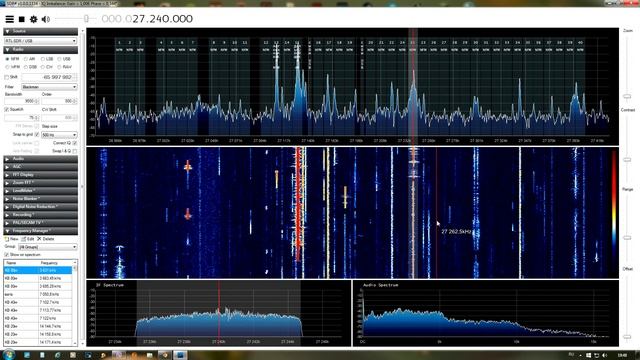Click the Squelch threshold value field
The height and width of the screenshot is (360, 640).
point(22,118)
